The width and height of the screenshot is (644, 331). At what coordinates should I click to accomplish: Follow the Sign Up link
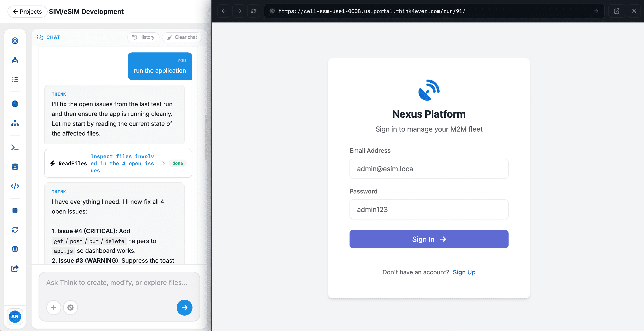(464, 272)
